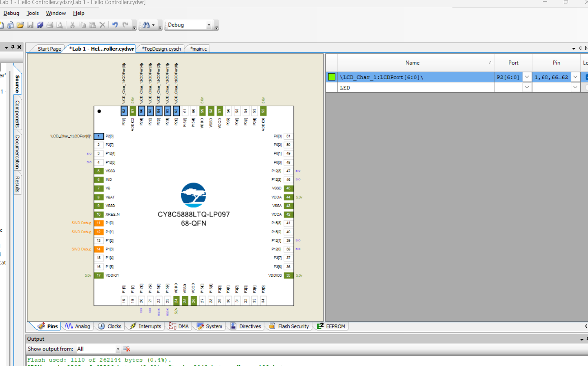
Task: Click the Copy icon
Action: (82, 25)
